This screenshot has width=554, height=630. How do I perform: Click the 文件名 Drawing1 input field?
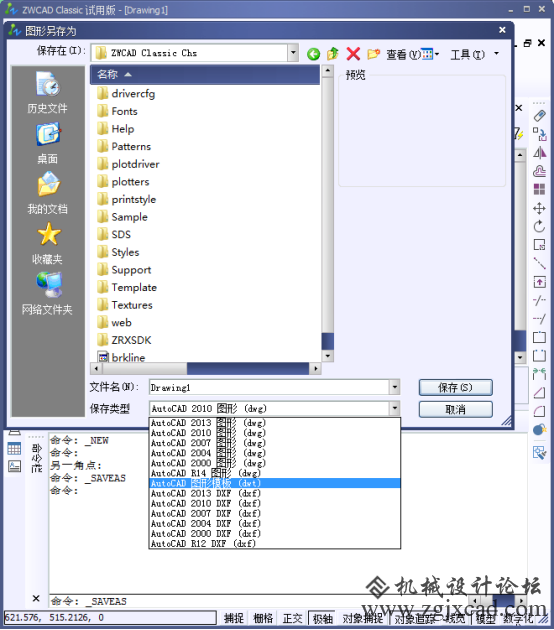[269, 387]
